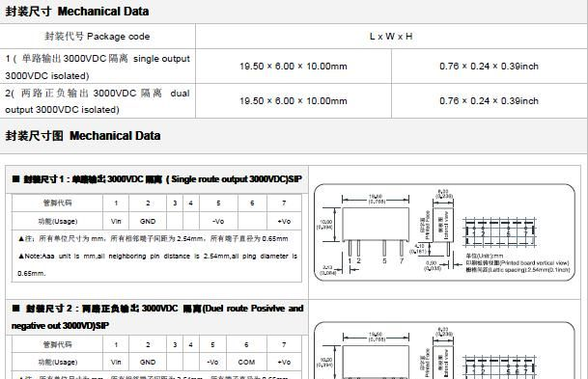The image size is (588, 379).
Task: Click '管脚代码' in the single output pin table
Action: point(57,203)
